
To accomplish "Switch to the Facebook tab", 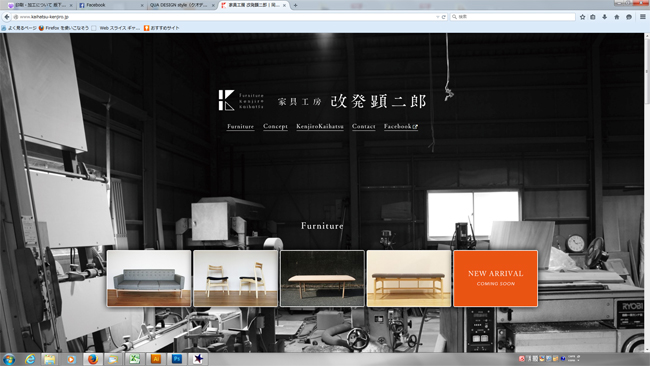I will click(111, 5).
